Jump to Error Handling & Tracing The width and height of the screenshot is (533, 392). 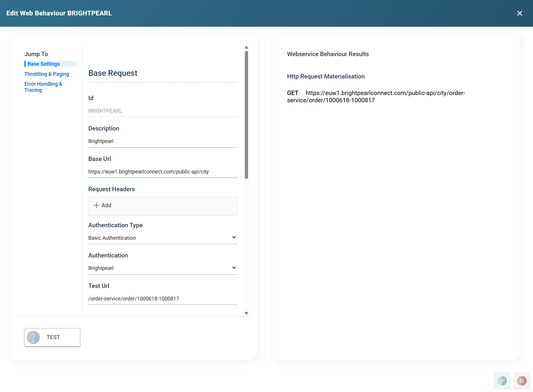pyautogui.click(x=43, y=87)
